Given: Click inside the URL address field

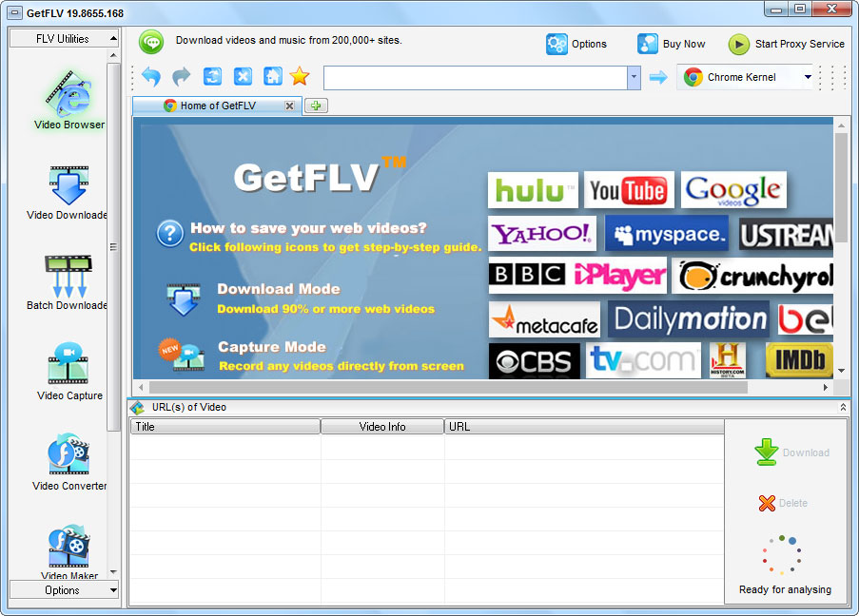Looking at the screenshot, I should (476, 78).
